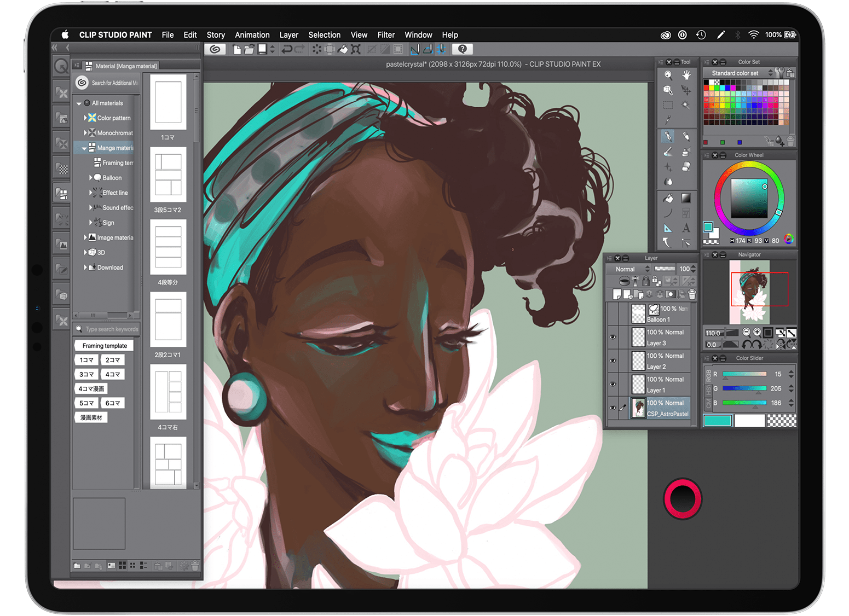Open the Help question mark button

[x=463, y=49]
